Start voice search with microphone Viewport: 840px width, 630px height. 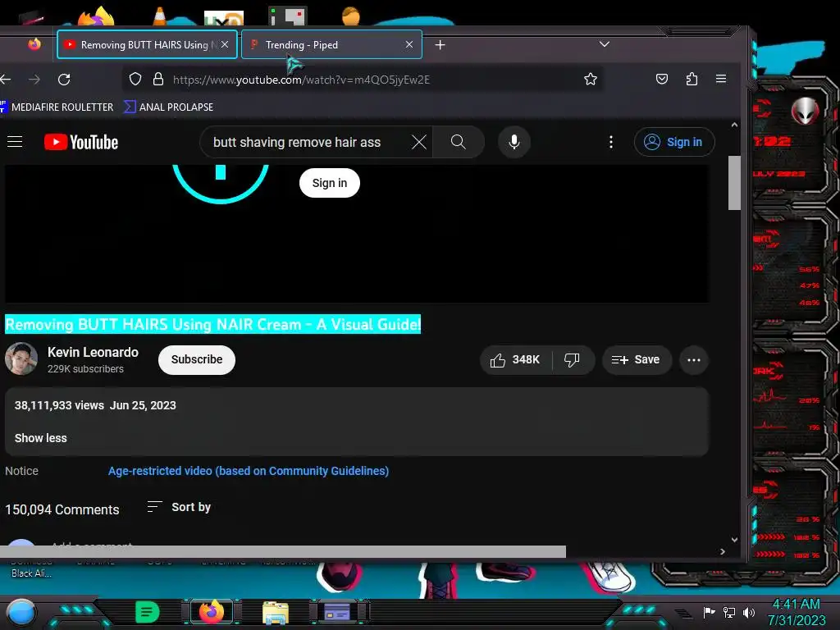514,142
